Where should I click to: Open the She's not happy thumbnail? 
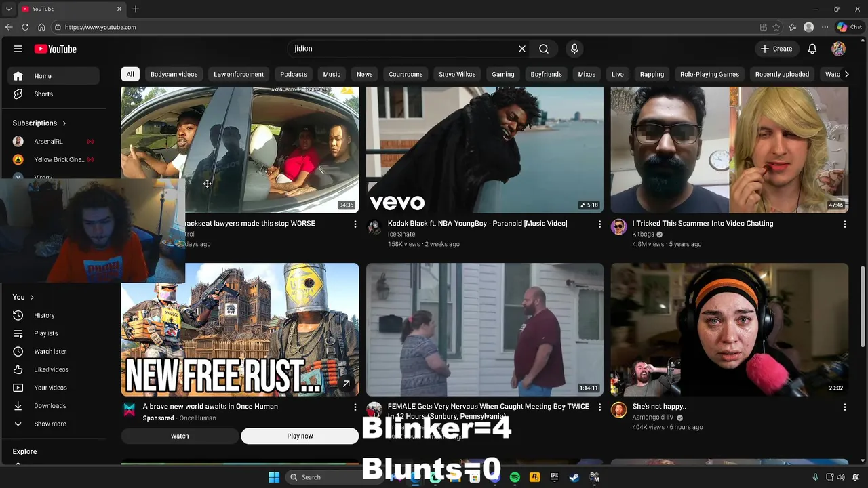point(730,329)
